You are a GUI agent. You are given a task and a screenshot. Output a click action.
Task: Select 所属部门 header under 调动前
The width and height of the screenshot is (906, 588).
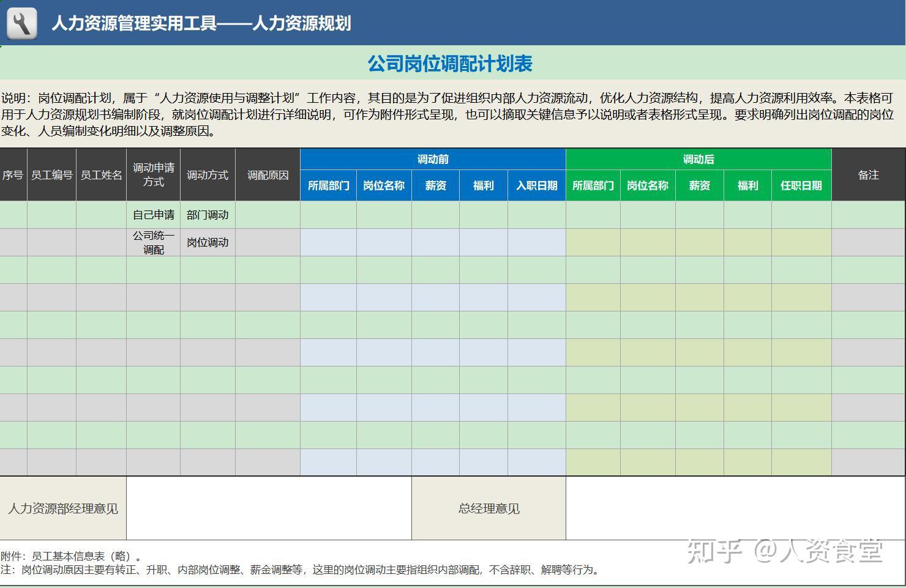pos(328,185)
